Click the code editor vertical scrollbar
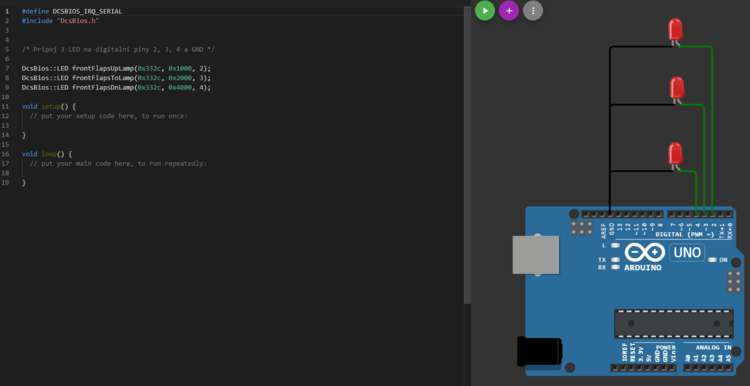 coord(467,155)
